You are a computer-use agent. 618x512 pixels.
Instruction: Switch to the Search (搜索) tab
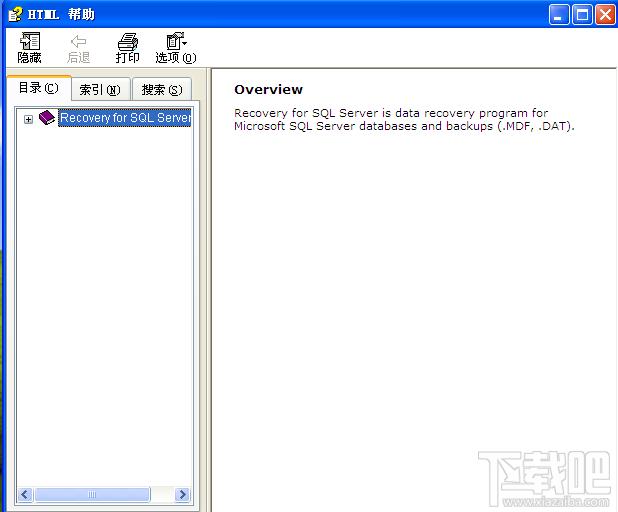pos(162,90)
